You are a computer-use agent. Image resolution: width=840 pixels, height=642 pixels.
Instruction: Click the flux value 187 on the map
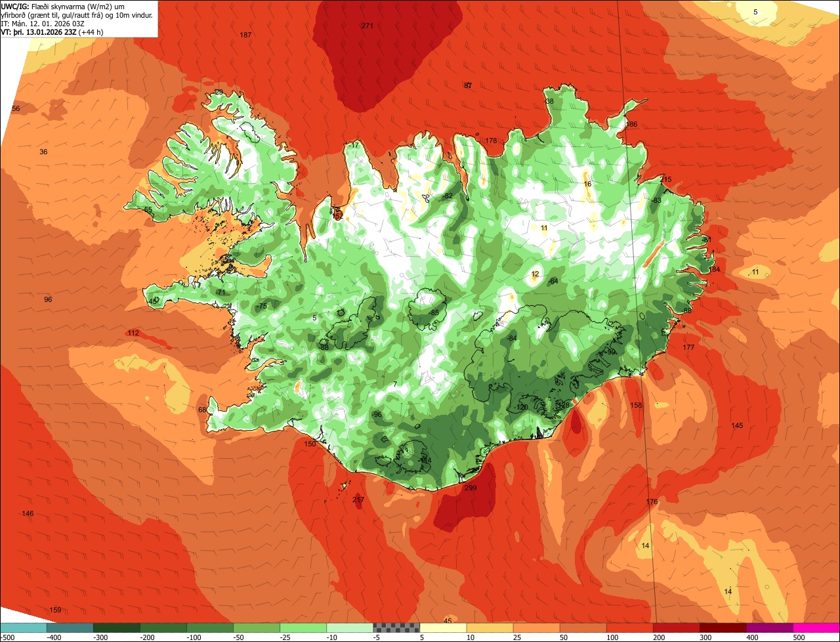tap(246, 35)
